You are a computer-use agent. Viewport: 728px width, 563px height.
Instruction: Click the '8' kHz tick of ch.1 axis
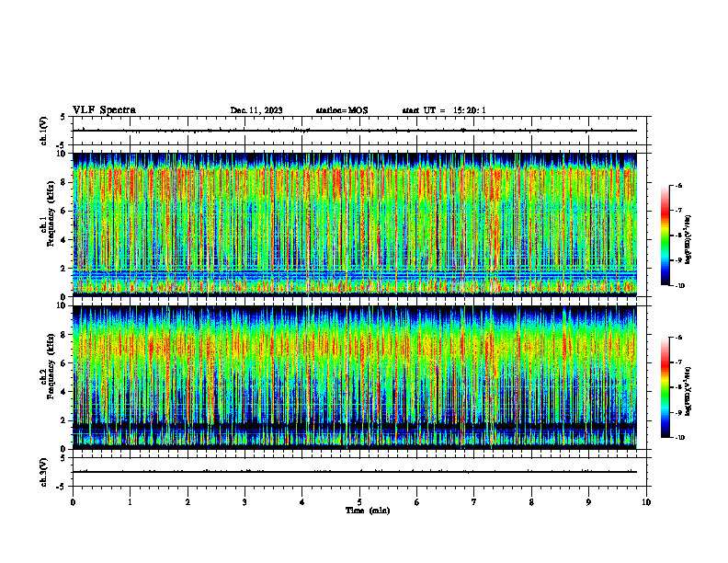tap(64, 182)
